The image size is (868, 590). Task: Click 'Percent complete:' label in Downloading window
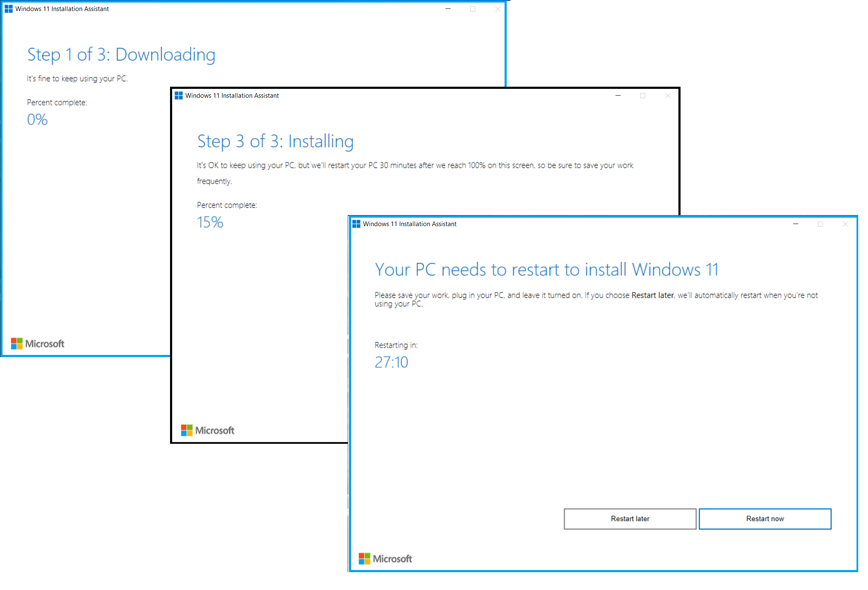[x=57, y=102]
